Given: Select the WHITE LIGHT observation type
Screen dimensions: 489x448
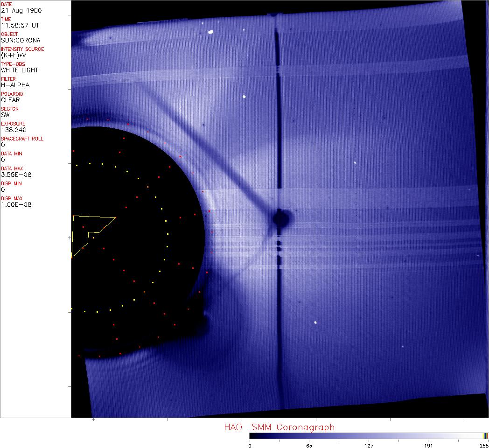Looking at the screenshot, I should click(20, 70).
